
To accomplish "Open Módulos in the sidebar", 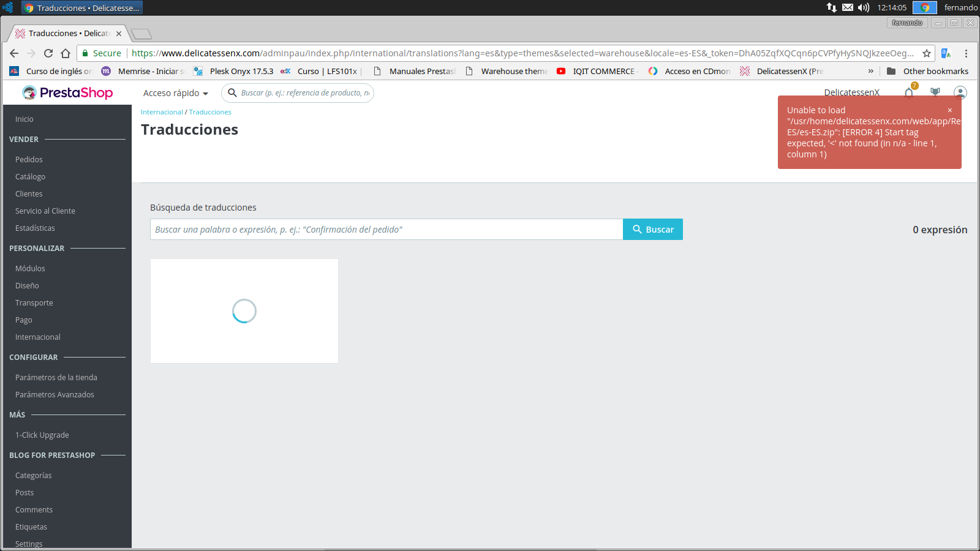I will (x=30, y=269).
